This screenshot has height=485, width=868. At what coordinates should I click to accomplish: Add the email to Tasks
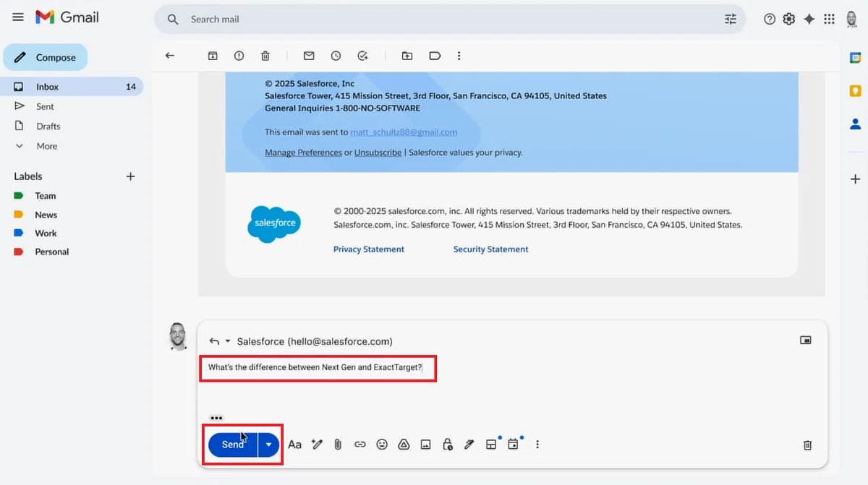(362, 56)
